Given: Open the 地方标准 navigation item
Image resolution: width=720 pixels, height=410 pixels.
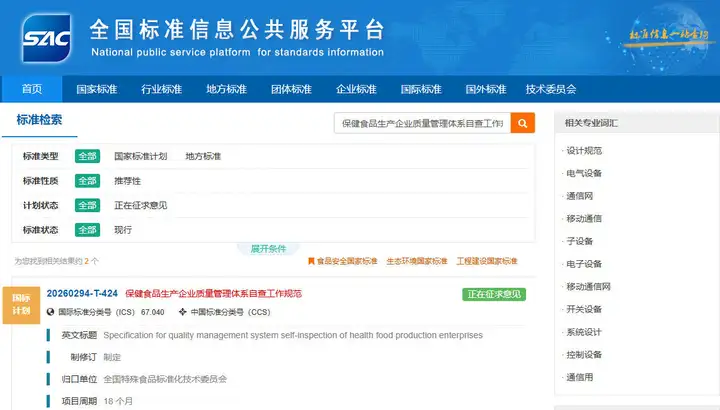Looking at the screenshot, I should [x=226, y=89].
